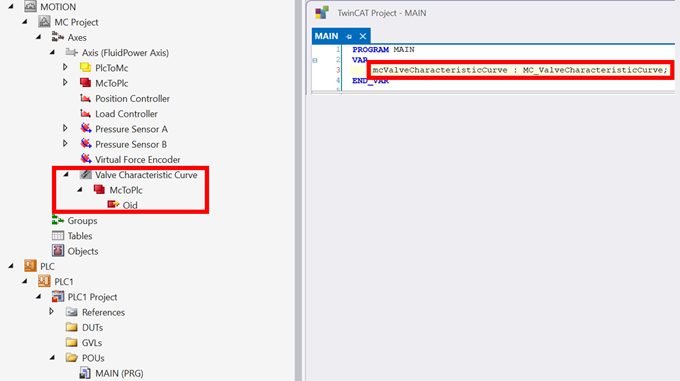The height and width of the screenshot is (381, 680).
Task: Click the Virtual Force Encoder icon
Action: pos(86,159)
